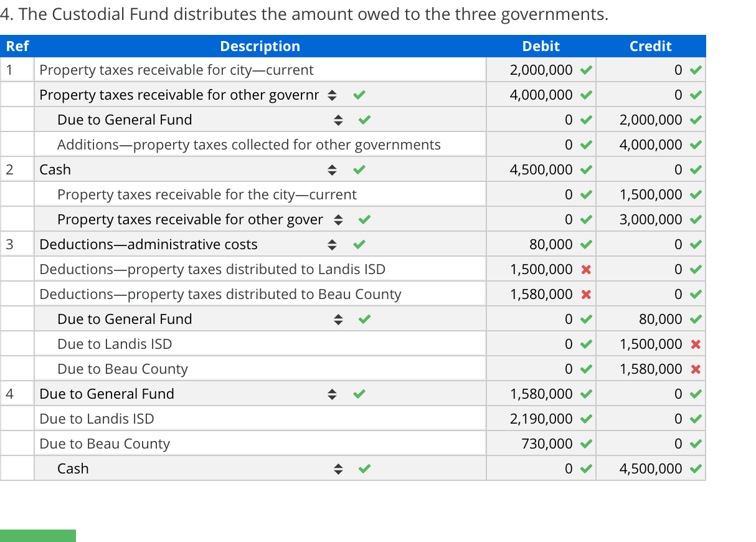Image resolution: width=756 pixels, height=542 pixels.
Task: Click 'Deductions—property taxes distributed to Landis ISD' field
Action: click(x=260, y=269)
